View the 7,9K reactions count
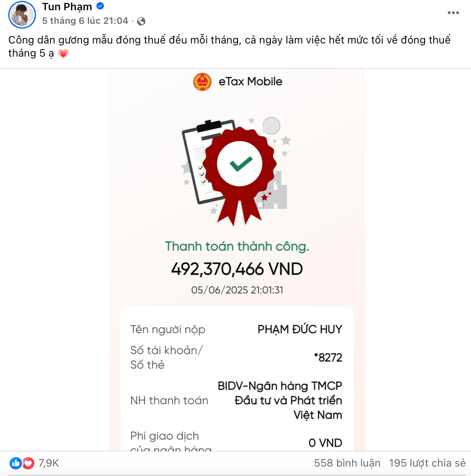 (x=48, y=463)
